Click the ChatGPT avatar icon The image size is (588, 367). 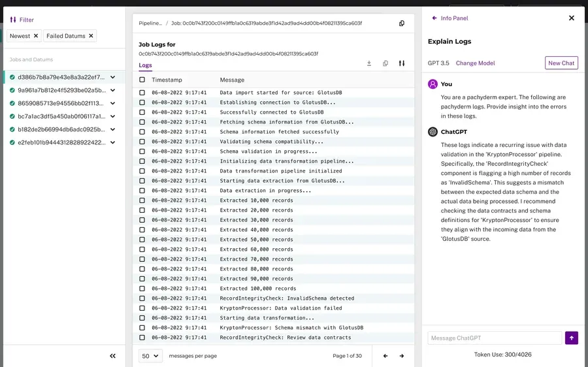coord(433,131)
